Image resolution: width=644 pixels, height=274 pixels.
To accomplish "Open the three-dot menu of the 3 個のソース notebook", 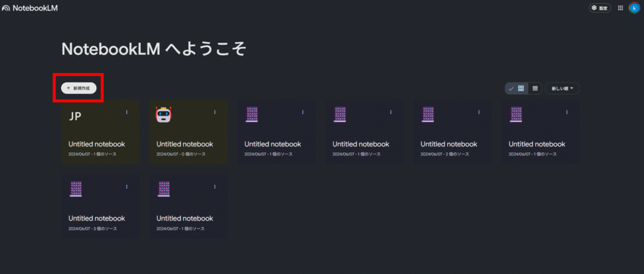I will click(x=126, y=187).
